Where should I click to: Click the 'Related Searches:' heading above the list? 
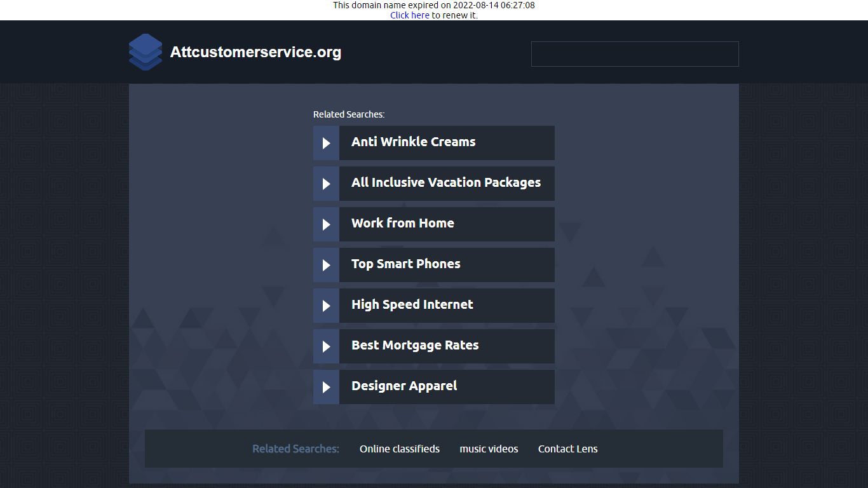349,114
